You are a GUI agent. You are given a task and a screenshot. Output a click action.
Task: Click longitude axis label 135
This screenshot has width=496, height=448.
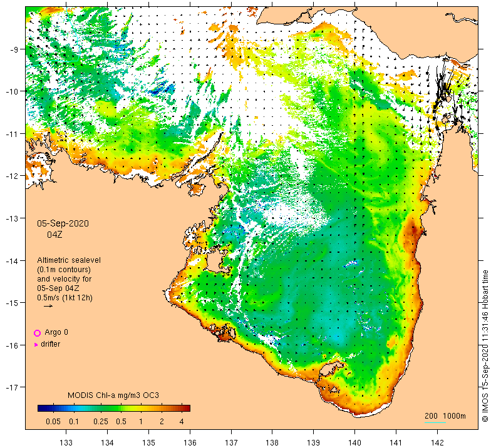148,442
